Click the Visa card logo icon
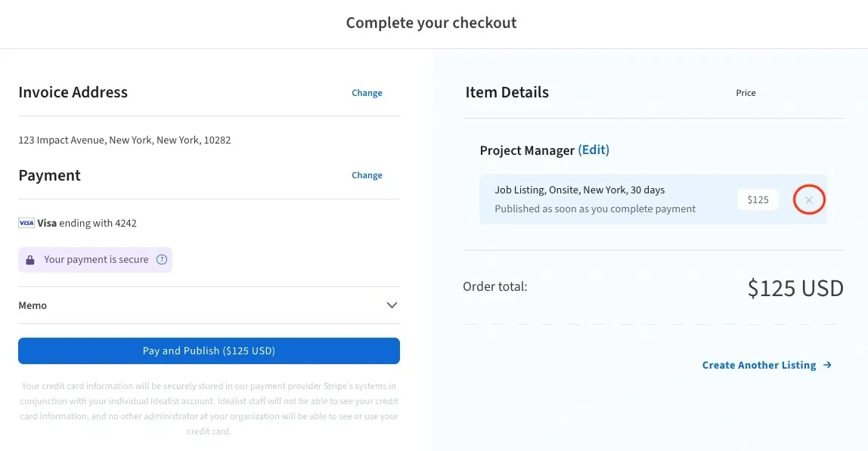Viewport: 868px width, 451px height. click(26, 223)
